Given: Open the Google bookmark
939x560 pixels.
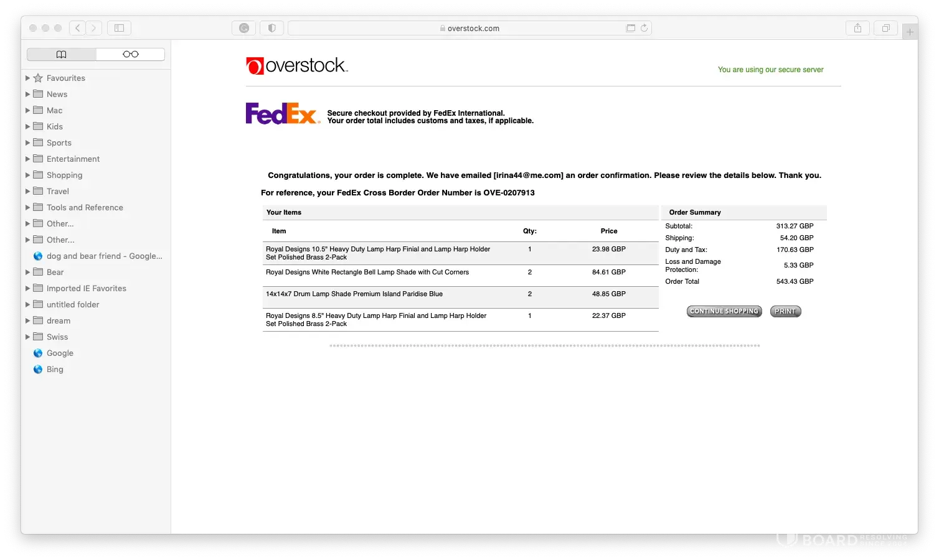Looking at the screenshot, I should (x=60, y=353).
